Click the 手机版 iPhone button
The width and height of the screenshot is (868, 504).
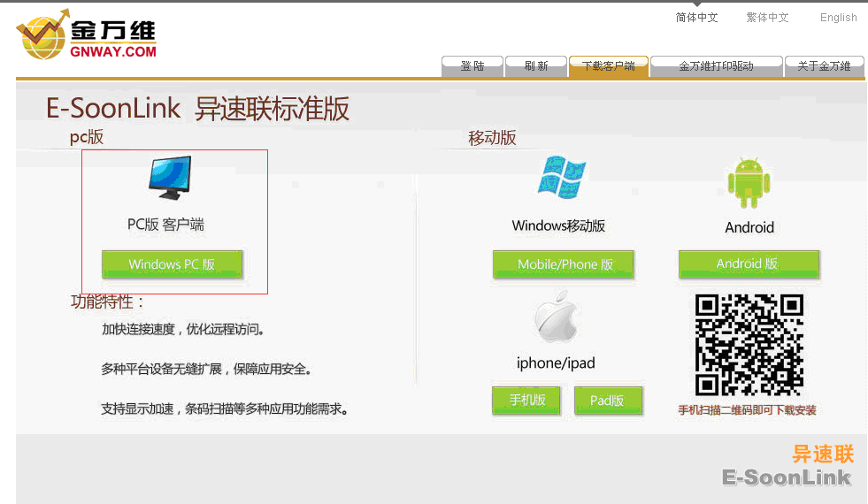(x=526, y=400)
